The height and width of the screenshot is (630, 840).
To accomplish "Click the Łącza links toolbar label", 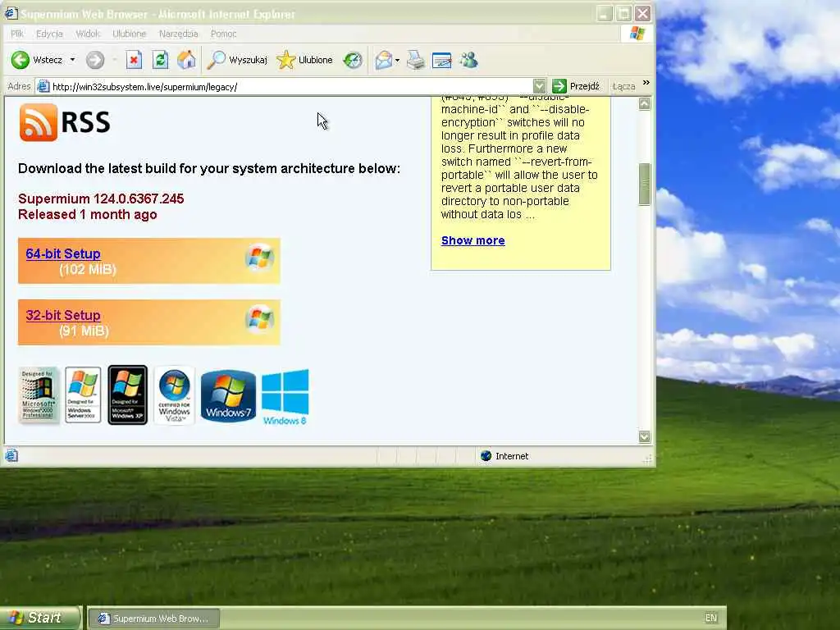I will [x=623, y=86].
